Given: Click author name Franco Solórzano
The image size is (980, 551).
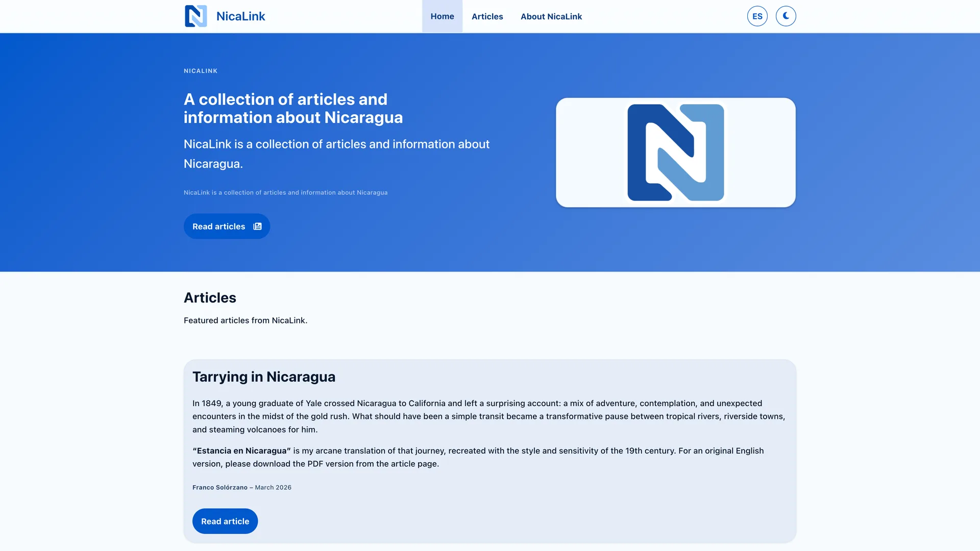Looking at the screenshot, I should [220, 488].
